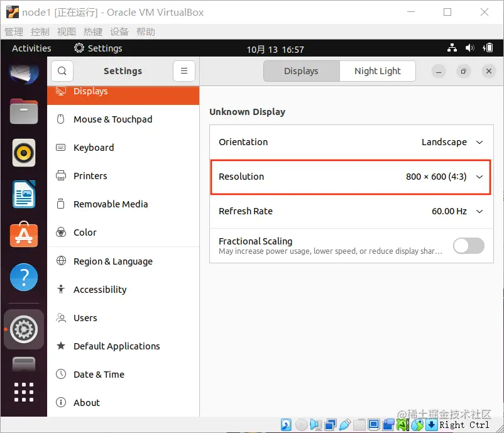Click VirtualBox shared folders status icon

pyautogui.click(x=359, y=425)
